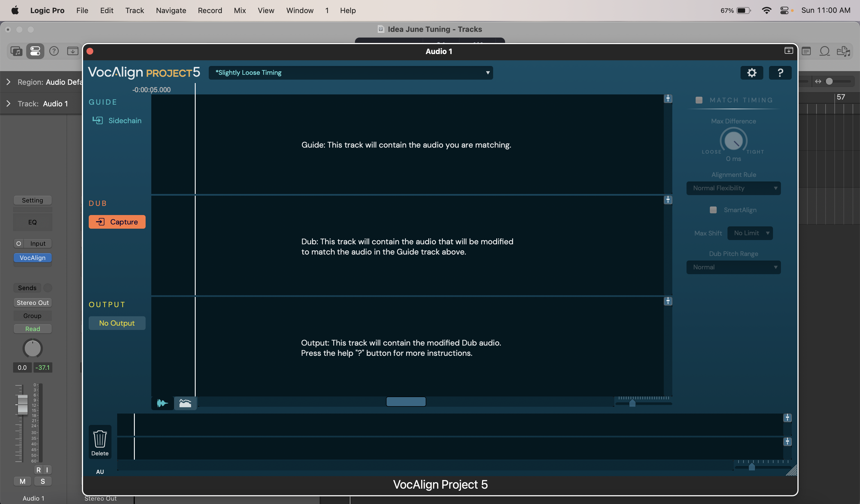Click the No Output button
This screenshot has height=504, width=860.
[117, 323]
